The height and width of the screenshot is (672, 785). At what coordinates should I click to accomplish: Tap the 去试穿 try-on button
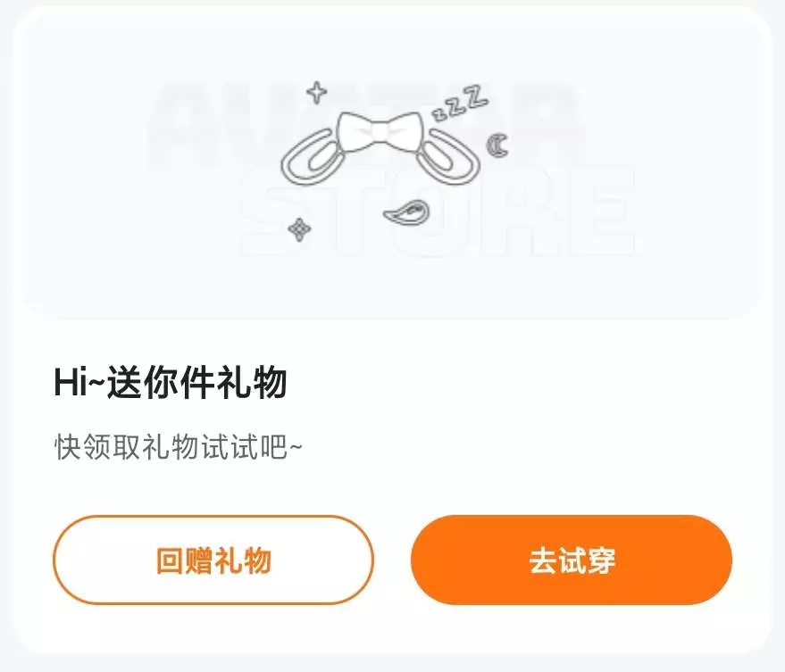pyautogui.click(x=572, y=560)
